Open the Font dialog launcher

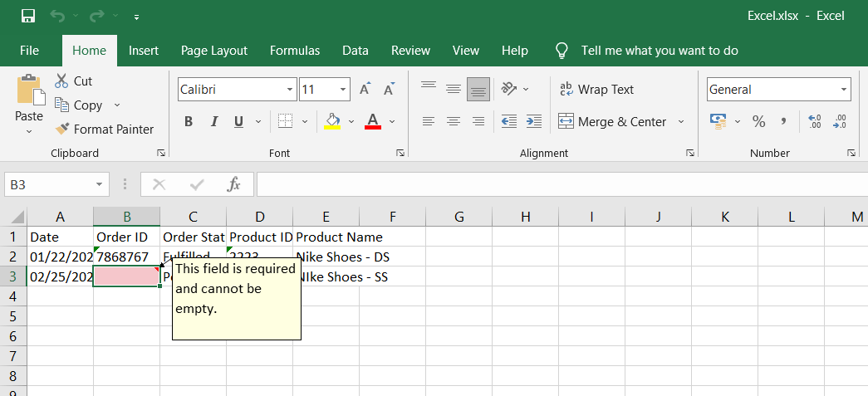click(x=400, y=154)
